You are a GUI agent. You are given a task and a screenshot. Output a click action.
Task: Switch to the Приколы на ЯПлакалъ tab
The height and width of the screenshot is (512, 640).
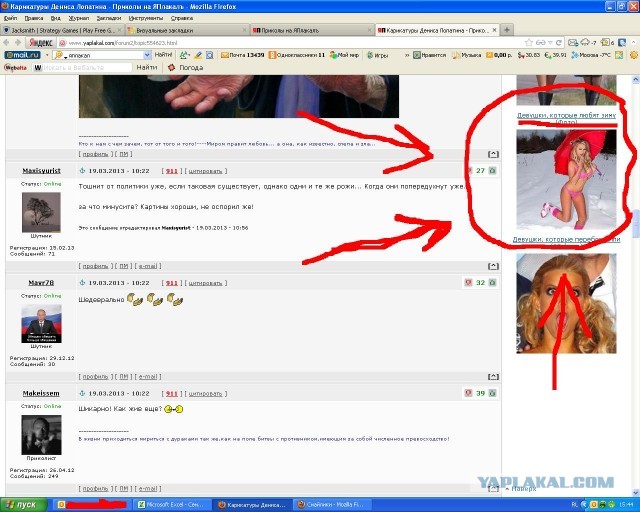point(312,30)
